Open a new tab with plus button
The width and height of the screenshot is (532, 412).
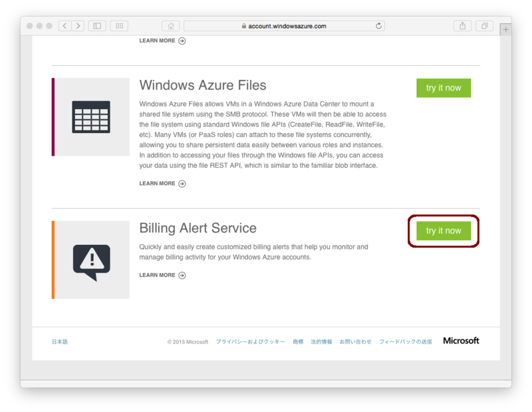[x=505, y=29]
